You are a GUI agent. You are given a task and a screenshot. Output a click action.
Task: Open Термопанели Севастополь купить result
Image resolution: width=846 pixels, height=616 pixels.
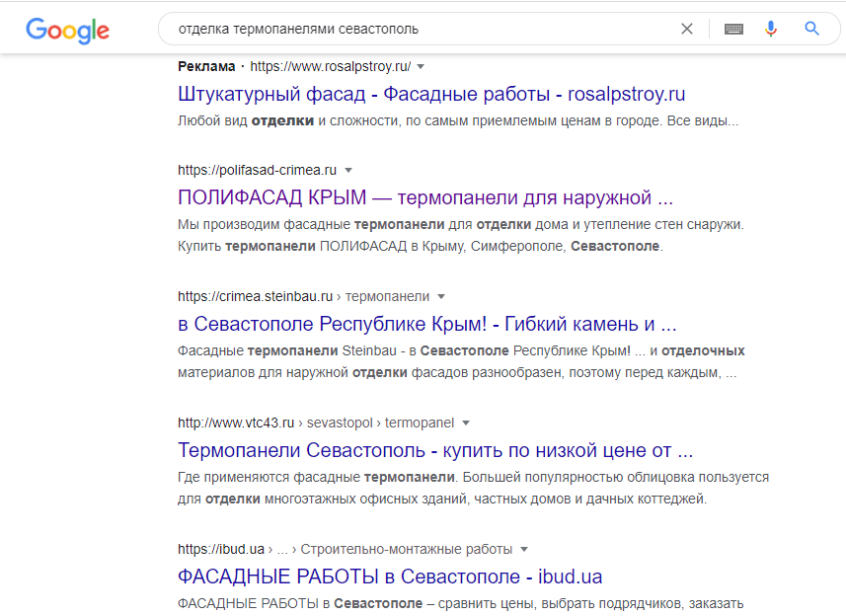tap(435, 450)
